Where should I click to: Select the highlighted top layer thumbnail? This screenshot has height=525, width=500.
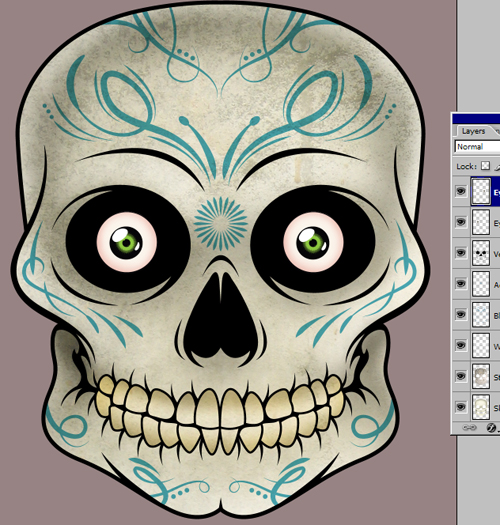click(481, 191)
